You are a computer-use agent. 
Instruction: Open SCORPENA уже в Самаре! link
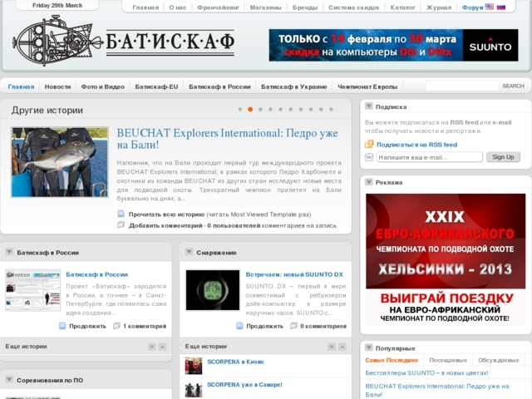pyautogui.click(x=244, y=384)
